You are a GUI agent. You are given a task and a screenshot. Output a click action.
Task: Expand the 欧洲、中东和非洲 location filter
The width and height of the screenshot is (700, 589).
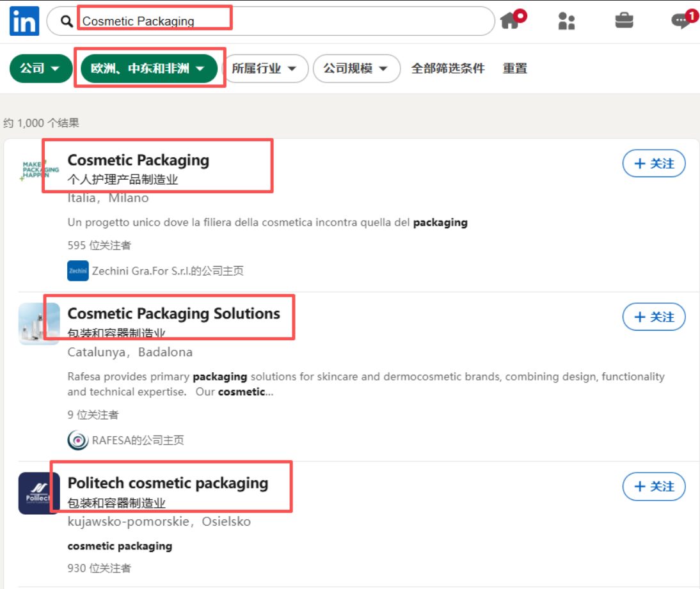point(149,68)
